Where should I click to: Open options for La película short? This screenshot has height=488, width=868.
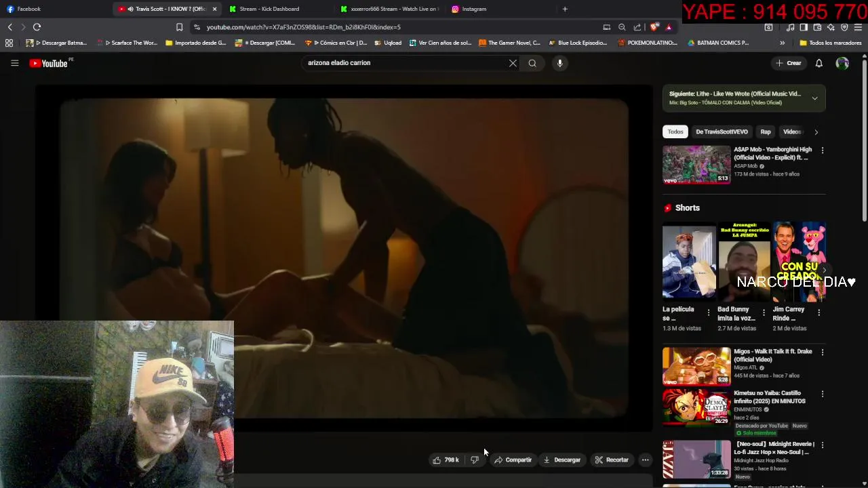(709, 312)
